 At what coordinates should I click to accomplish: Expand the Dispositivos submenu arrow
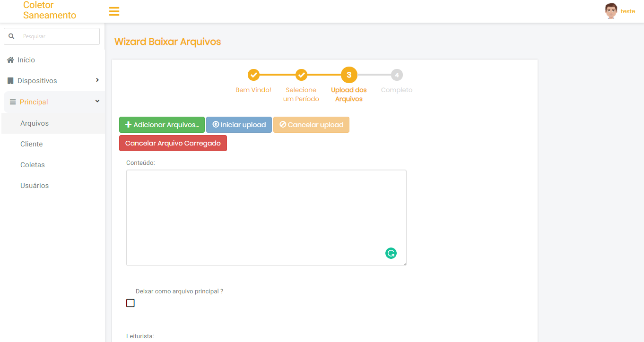pos(97,80)
